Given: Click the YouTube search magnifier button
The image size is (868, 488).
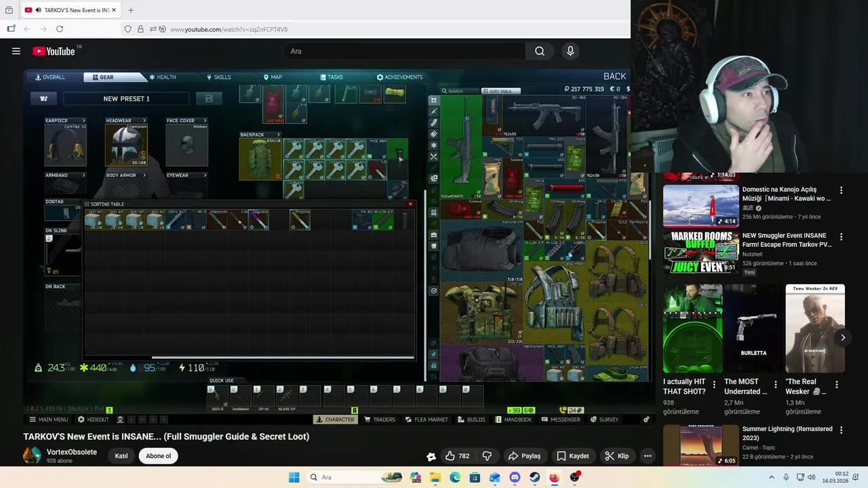Looking at the screenshot, I should click(x=540, y=51).
